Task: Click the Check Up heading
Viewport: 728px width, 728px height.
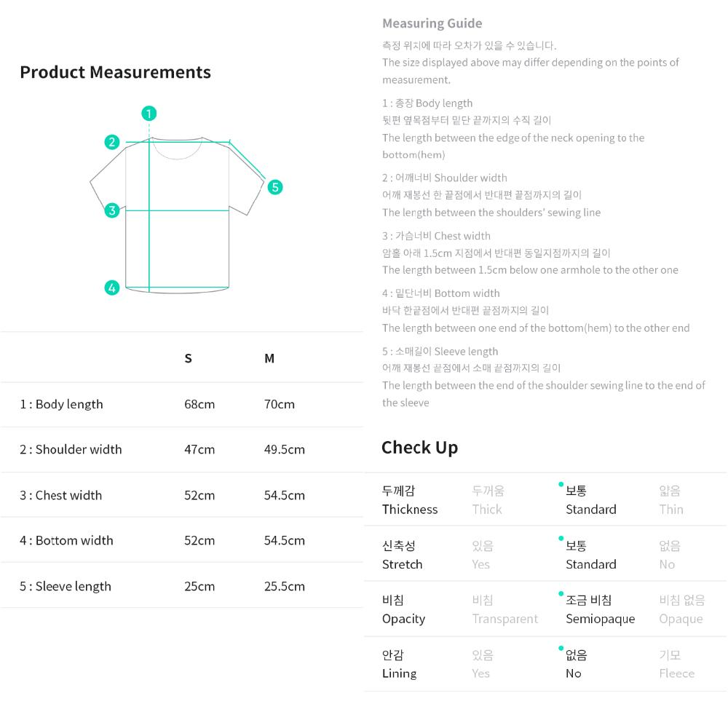Action: point(419,447)
